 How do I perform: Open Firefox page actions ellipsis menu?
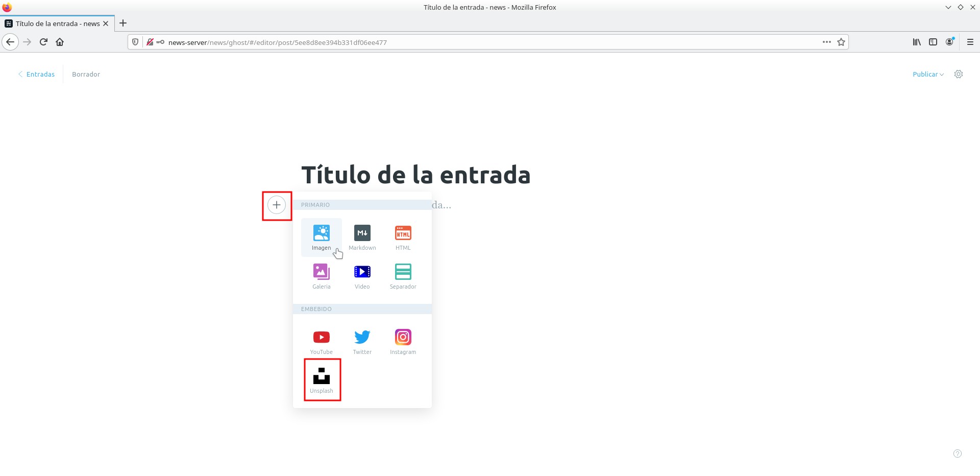click(x=826, y=42)
